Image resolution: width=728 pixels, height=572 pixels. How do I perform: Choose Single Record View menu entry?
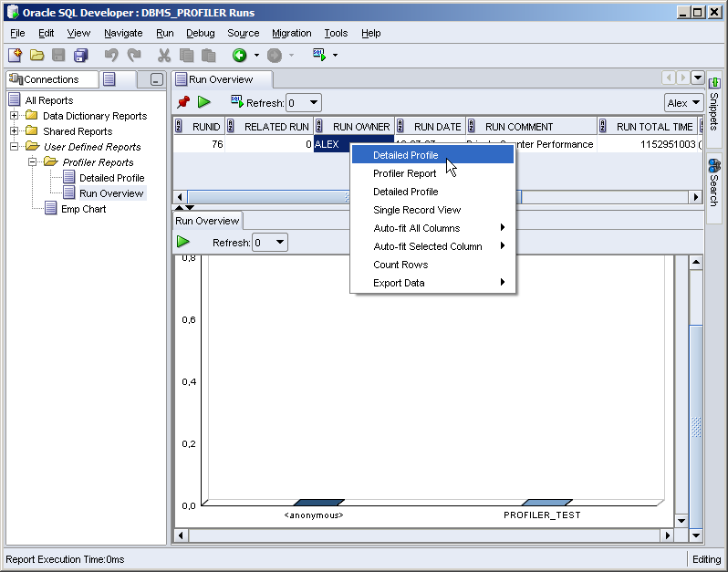(417, 210)
